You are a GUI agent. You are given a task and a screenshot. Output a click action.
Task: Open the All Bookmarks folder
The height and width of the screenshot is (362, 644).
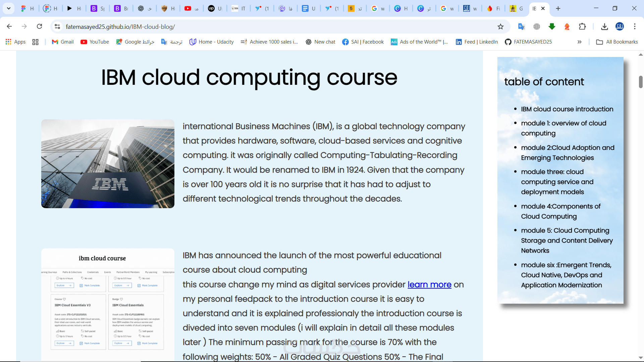617,42
